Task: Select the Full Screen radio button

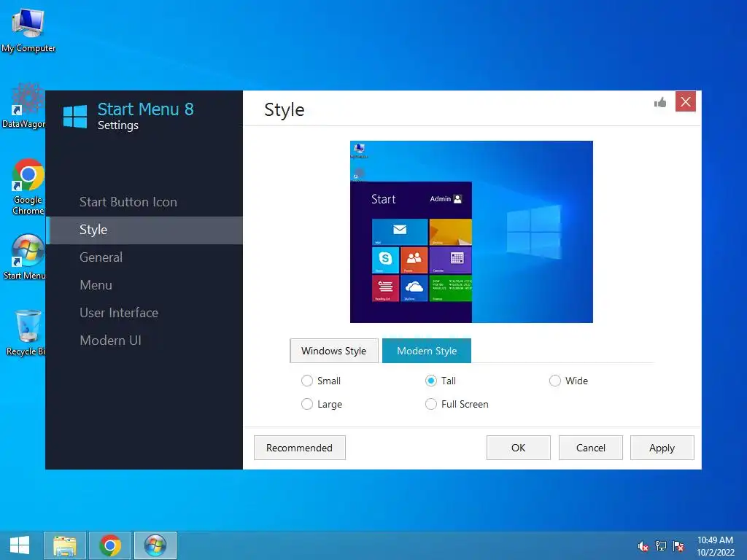Action: (430, 404)
